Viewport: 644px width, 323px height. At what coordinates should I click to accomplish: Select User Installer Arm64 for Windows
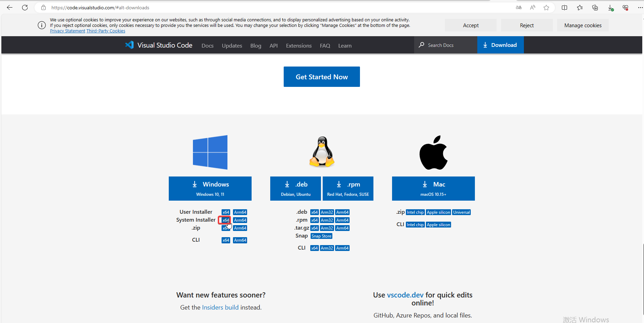(x=240, y=212)
